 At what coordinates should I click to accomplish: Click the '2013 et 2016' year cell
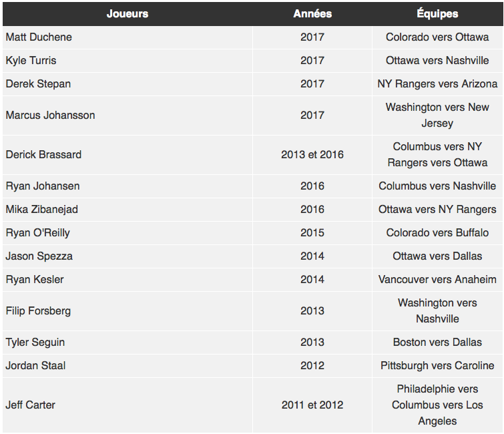click(312, 155)
